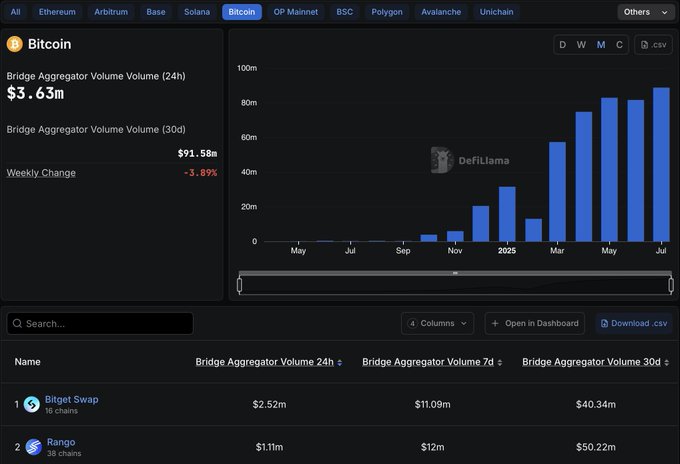The image size is (680, 464).
Task: Click the $91.58m 30d volume value
Action: (197, 154)
